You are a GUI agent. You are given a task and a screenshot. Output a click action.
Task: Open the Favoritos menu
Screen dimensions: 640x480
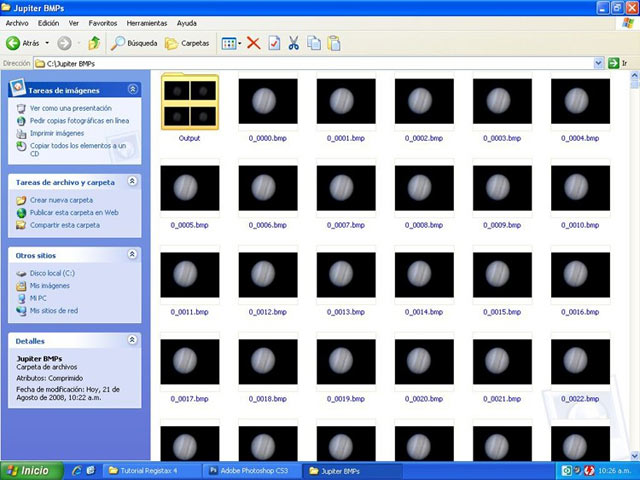pyautogui.click(x=102, y=22)
